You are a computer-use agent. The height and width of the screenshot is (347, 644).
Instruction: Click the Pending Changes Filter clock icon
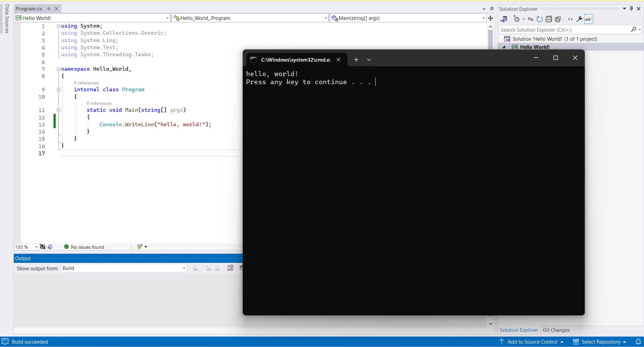[517, 19]
